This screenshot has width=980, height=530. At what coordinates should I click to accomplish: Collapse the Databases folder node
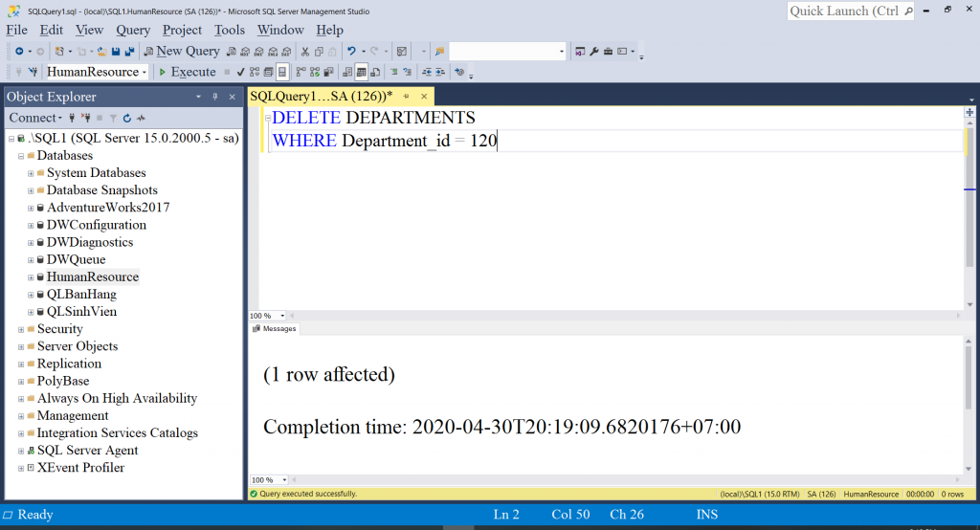[21, 156]
